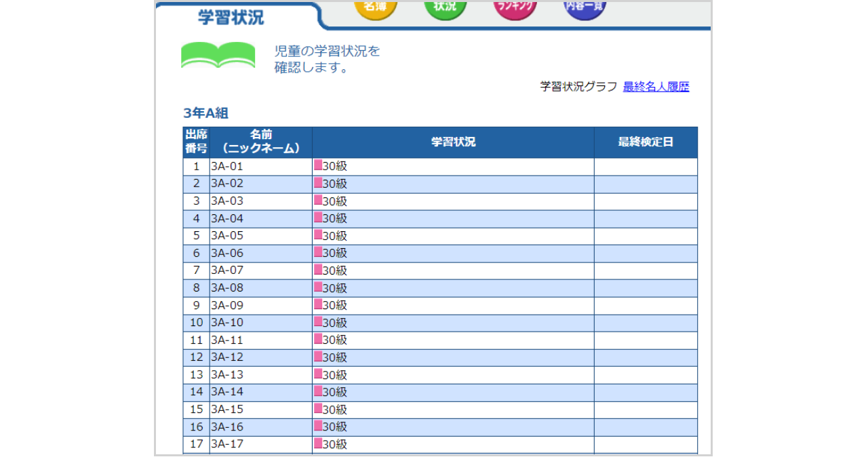Open the pink ランキング round button
Screen dimensions: 868x457
pos(515,7)
